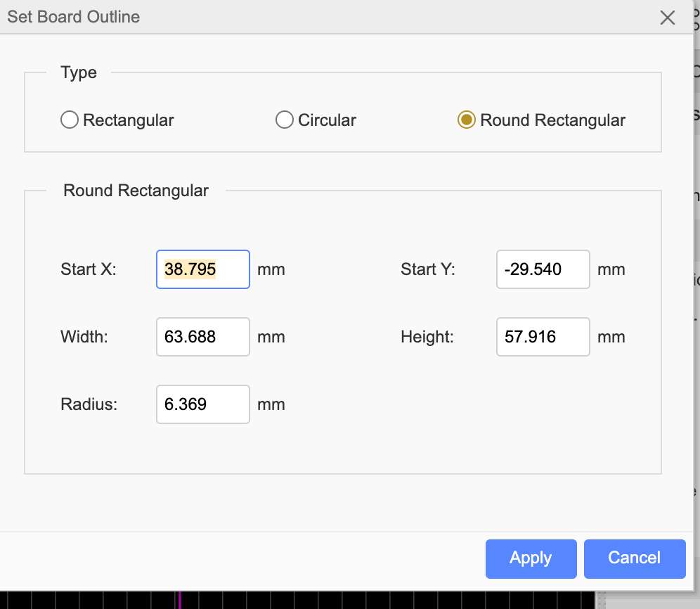Viewport: 700px width, 609px height.
Task: Click the Start X label text
Action: click(x=89, y=269)
